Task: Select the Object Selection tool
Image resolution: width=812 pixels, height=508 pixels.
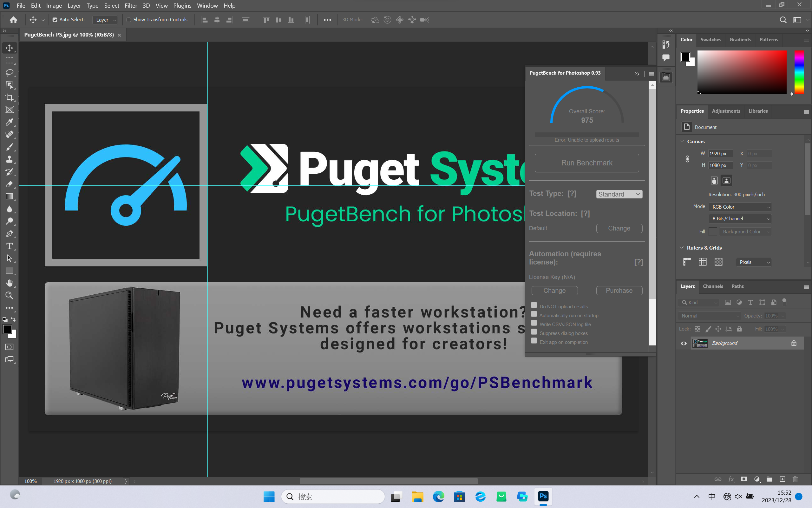Action: (x=10, y=85)
